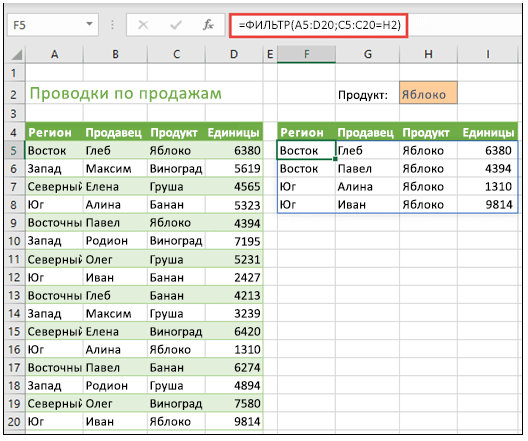
Task: Click the Enter checkmark icon in formula bar
Action: (176, 25)
